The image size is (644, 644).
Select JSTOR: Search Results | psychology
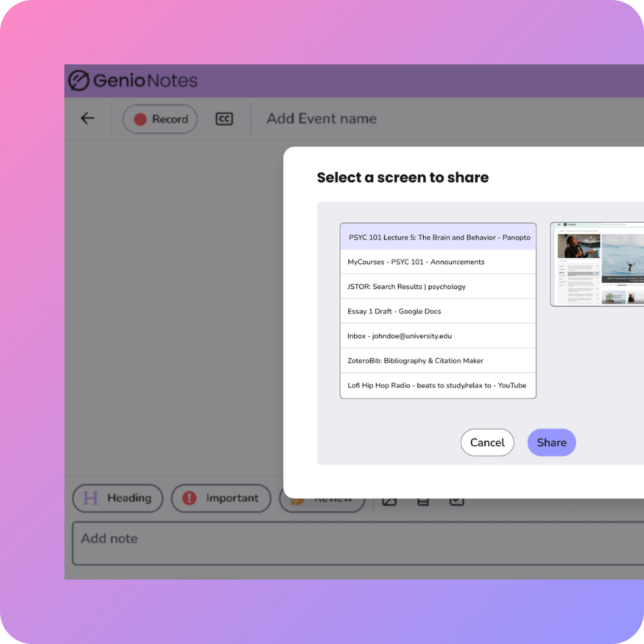(438, 286)
